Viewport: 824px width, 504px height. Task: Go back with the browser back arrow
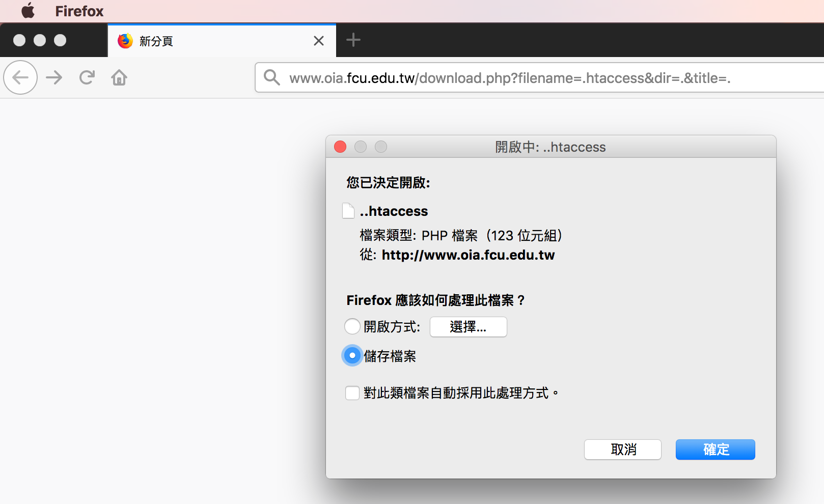(x=20, y=77)
